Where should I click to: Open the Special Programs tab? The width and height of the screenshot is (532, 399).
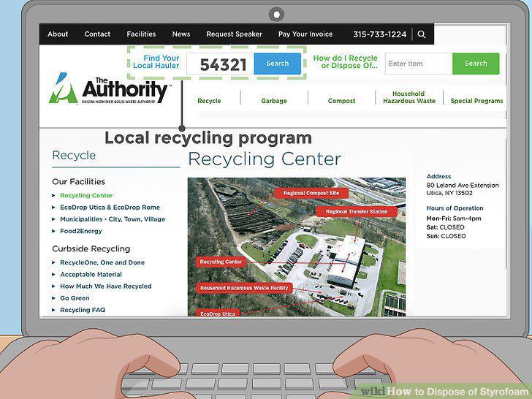[476, 101]
